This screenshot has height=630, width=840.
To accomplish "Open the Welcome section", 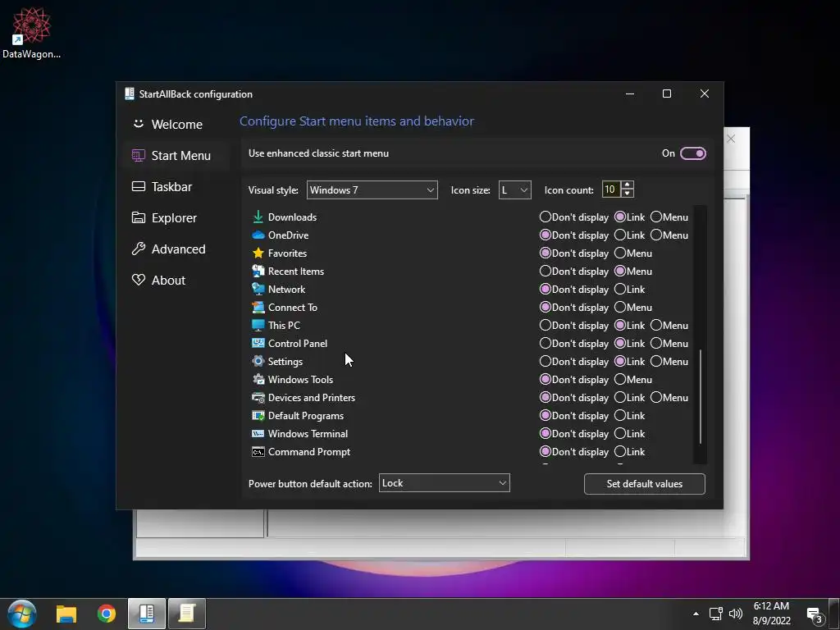I will tap(176, 125).
